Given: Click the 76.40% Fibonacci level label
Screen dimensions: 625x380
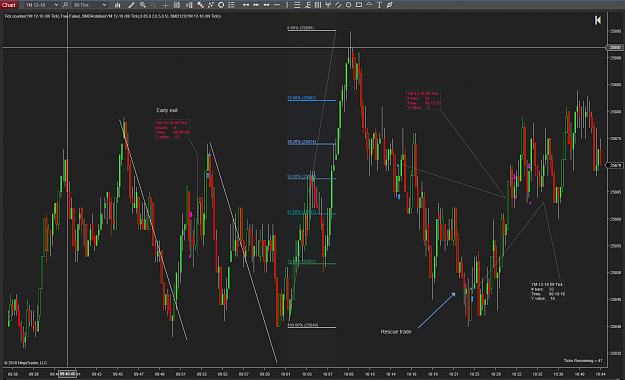Looking at the screenshot, I should (302, 262).
